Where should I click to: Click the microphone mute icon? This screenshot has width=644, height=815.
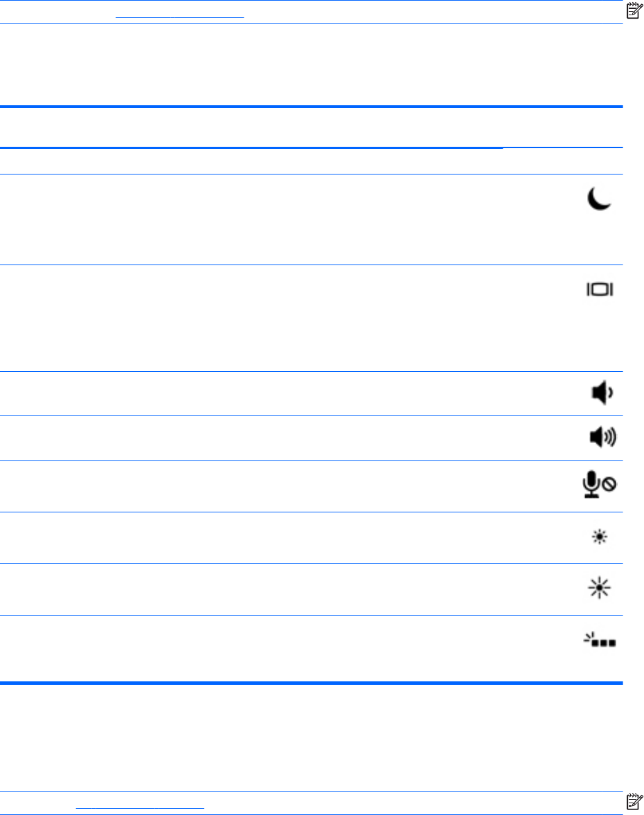point(599,485)
